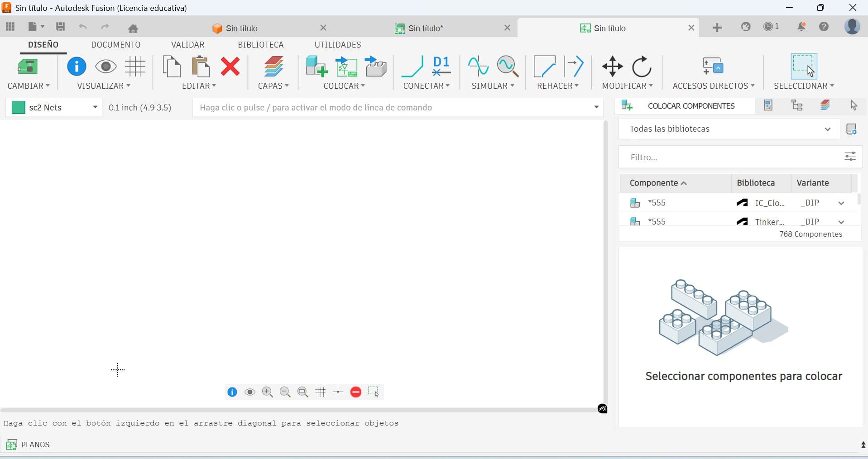This screenshot has height=459, width=868.
Task: Click the paste icon in the Editar group
Action: coord(201,67)
